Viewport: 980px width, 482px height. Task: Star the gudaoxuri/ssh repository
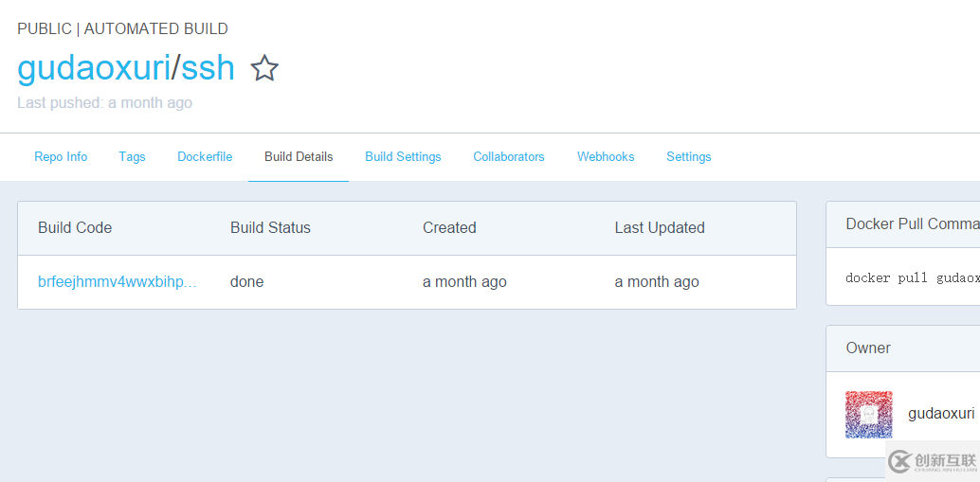tap(264, 68)
